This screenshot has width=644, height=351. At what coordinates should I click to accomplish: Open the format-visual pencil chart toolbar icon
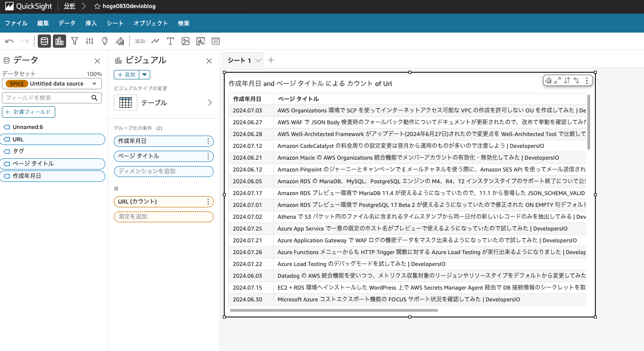pyautogui.click(x=120, y=41)
